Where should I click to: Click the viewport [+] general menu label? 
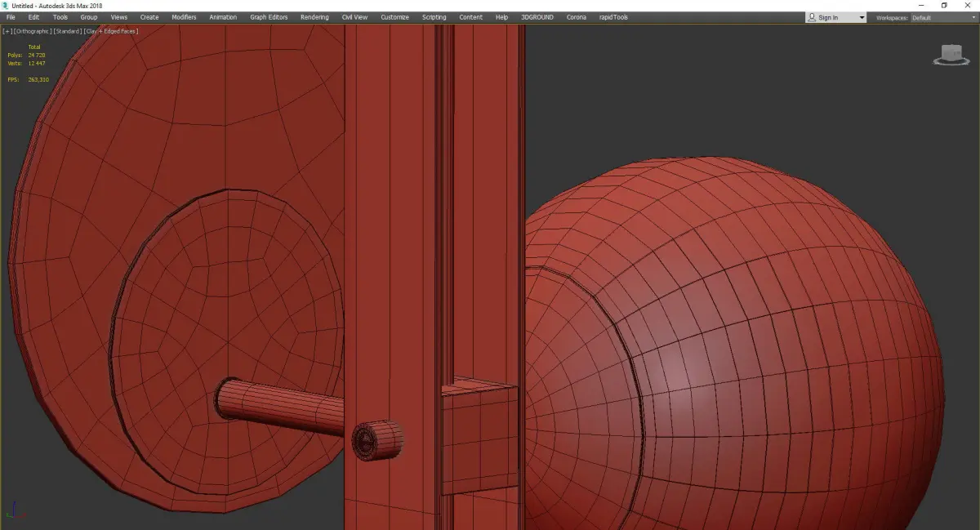click(7, 31)
